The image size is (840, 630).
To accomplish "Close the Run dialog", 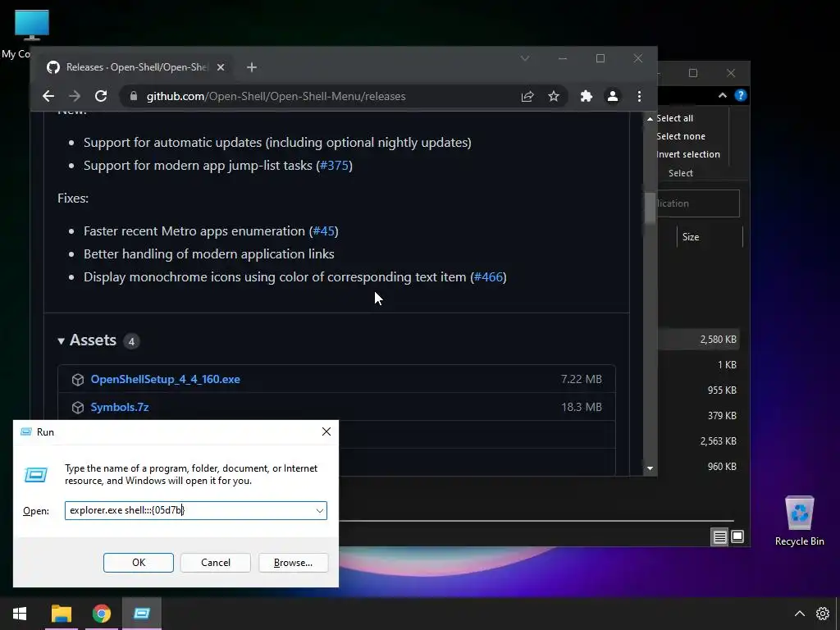I will [326, 431].
